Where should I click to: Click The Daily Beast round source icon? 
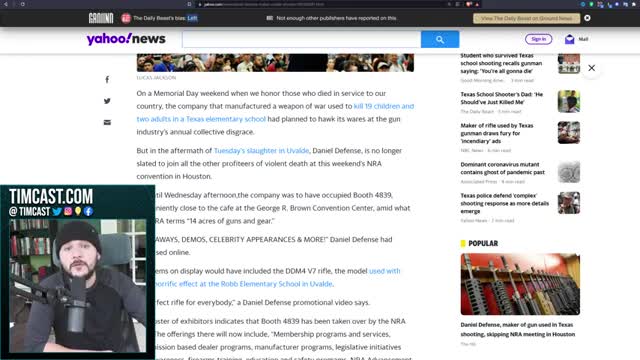(126, 18)
